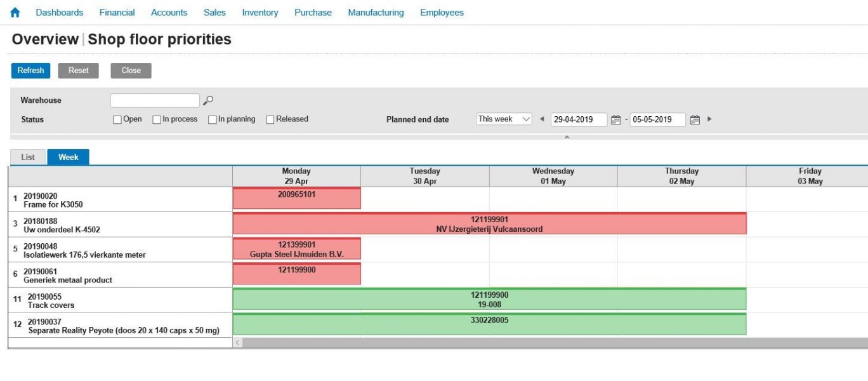
Task: Enable the Open status checkbox
Action: tap(117, 119)
